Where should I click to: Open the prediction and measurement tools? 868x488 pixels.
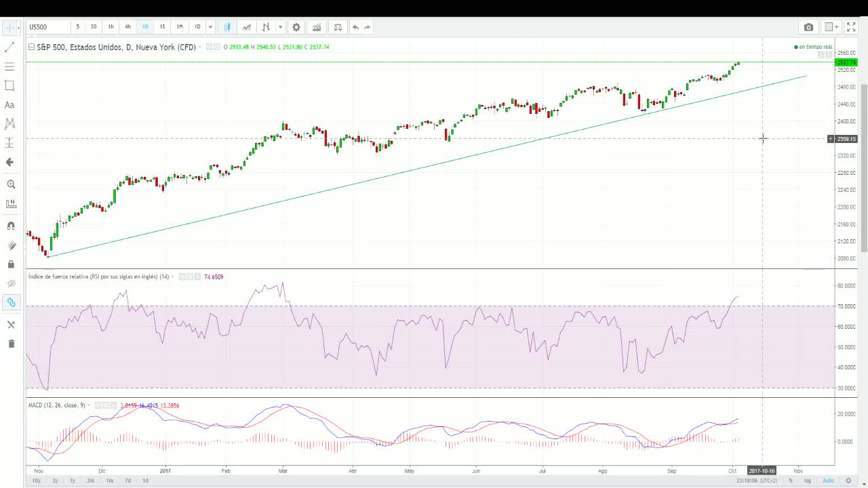click(9, 143)
